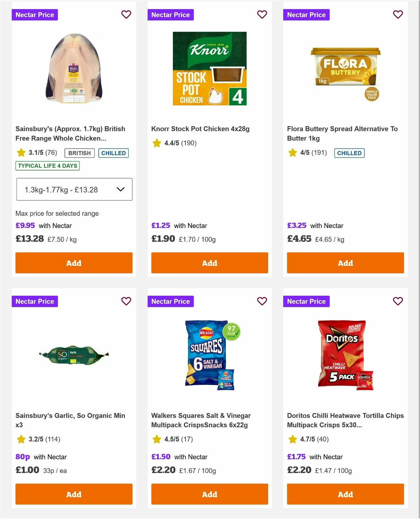Favourite the Flora Buttery Spread
Screen dimensions: 420x519
(x=398, y=15)
